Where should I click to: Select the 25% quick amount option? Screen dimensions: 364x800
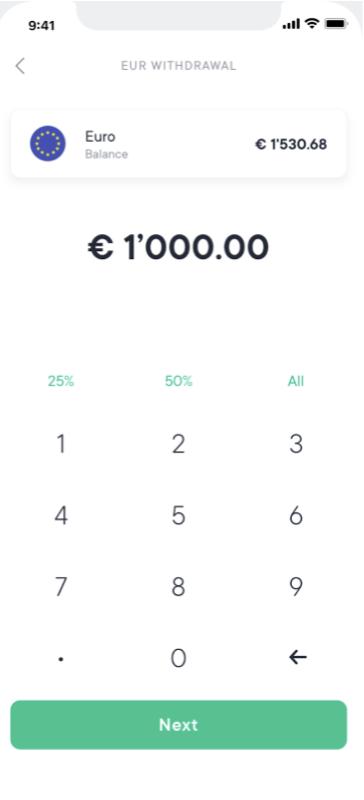click(x=61, y=381)
